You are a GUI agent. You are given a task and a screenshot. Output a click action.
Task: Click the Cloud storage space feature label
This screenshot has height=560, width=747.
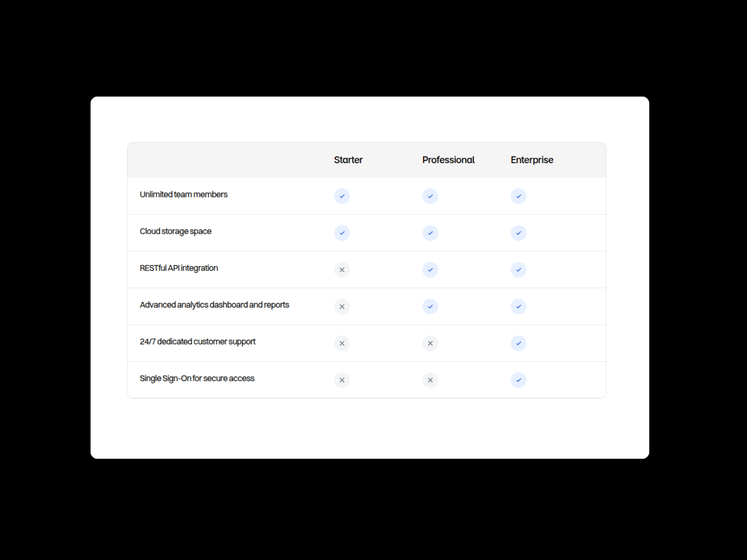pos(176,231)
